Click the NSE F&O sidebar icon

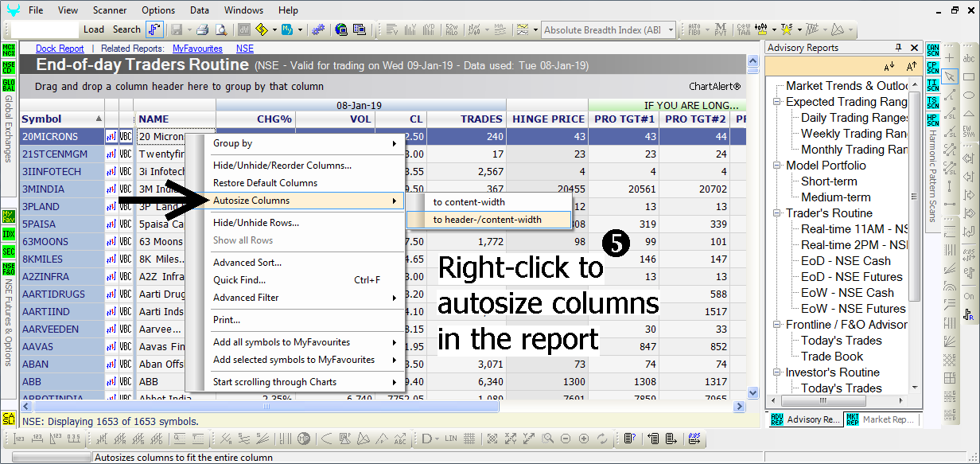9,269
